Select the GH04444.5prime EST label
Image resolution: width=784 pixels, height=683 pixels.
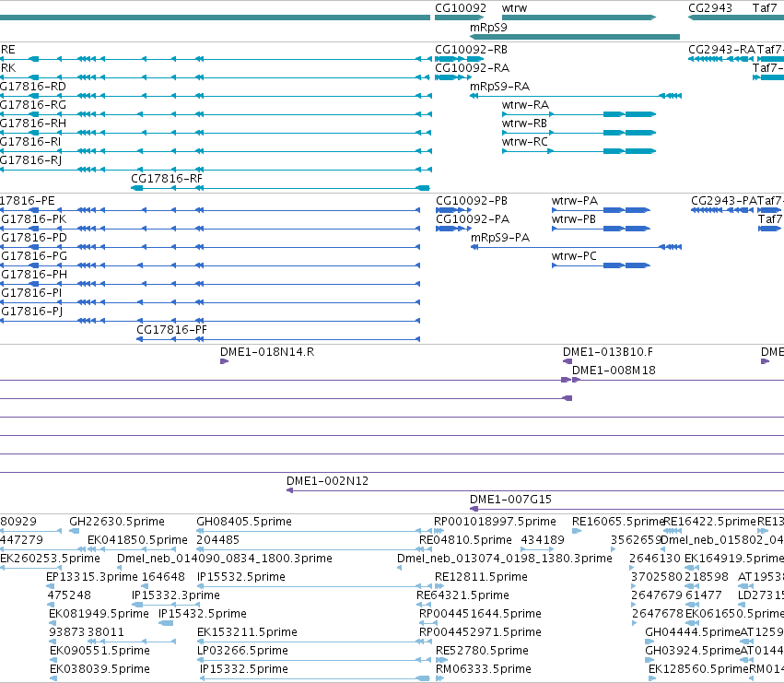click(692, 632)
